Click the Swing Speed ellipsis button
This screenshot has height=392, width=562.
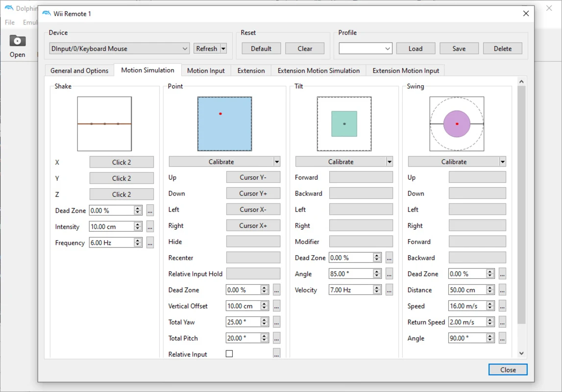pos(502,306)
